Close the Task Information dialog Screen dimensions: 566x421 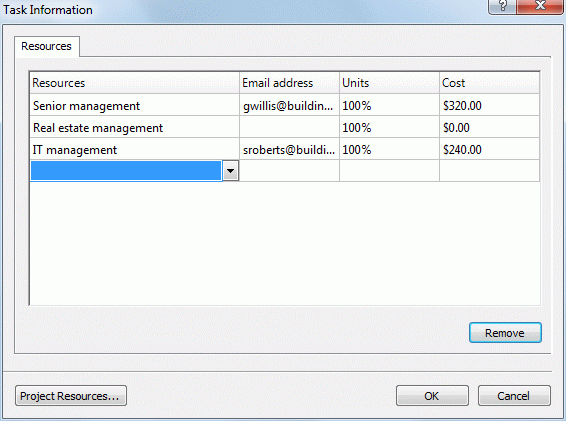pos(539,6)
